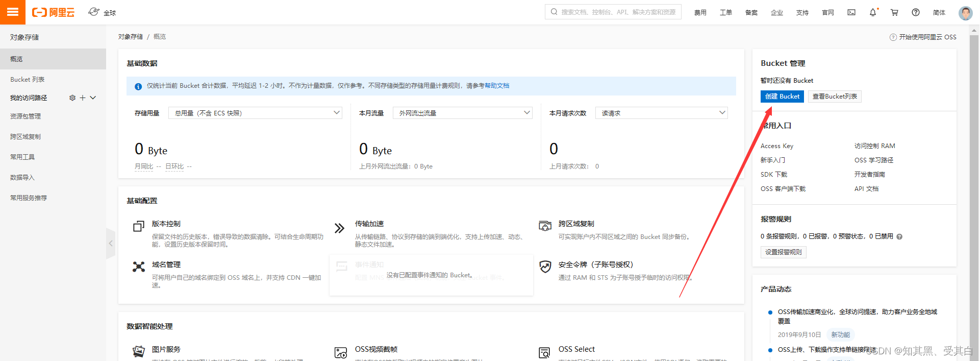Open the 外网流出流量 dropdown
980x361 pixels.
point(463,113)
